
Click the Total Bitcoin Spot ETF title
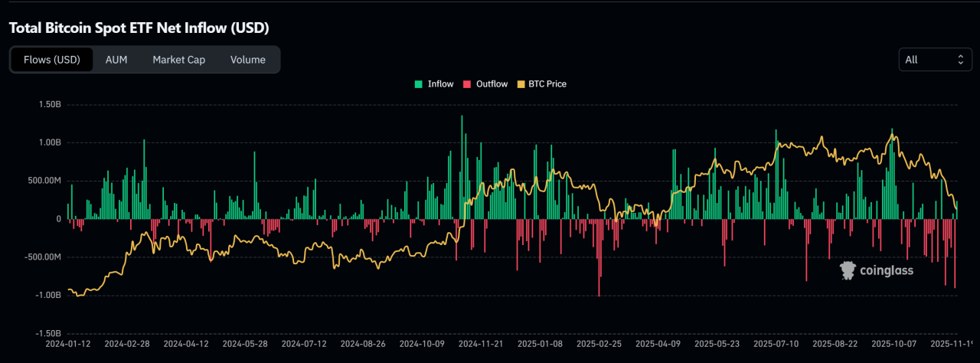[x=139, y=28]
